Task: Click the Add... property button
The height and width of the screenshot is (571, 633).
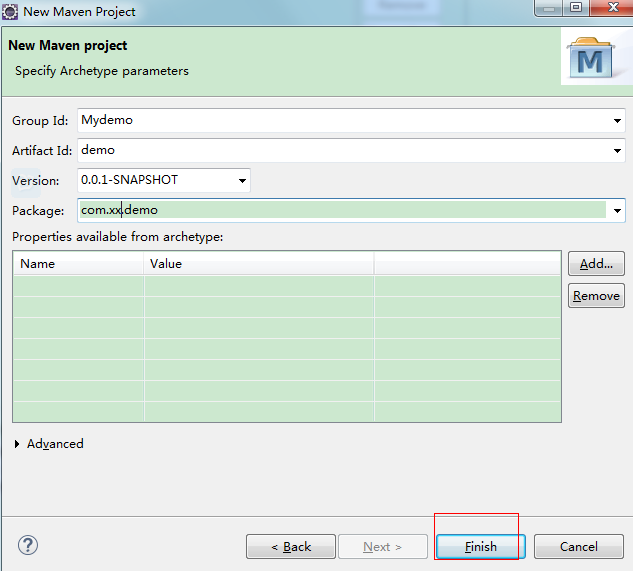Action: (596, 264)
